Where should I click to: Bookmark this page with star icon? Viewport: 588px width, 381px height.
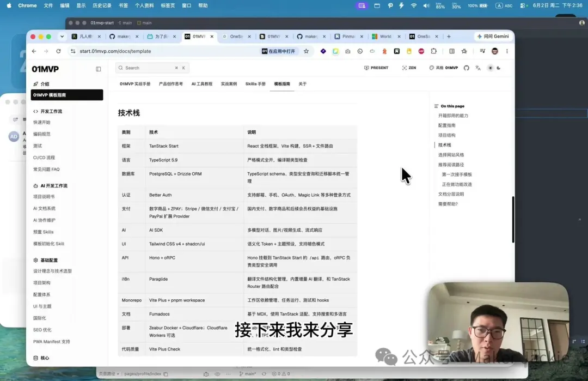click(306, 51)
